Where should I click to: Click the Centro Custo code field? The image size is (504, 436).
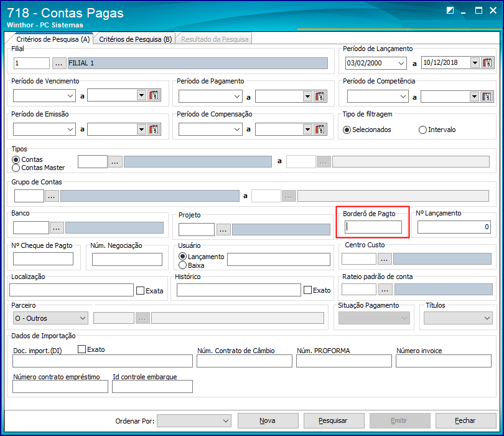click(x=359, y=259)
